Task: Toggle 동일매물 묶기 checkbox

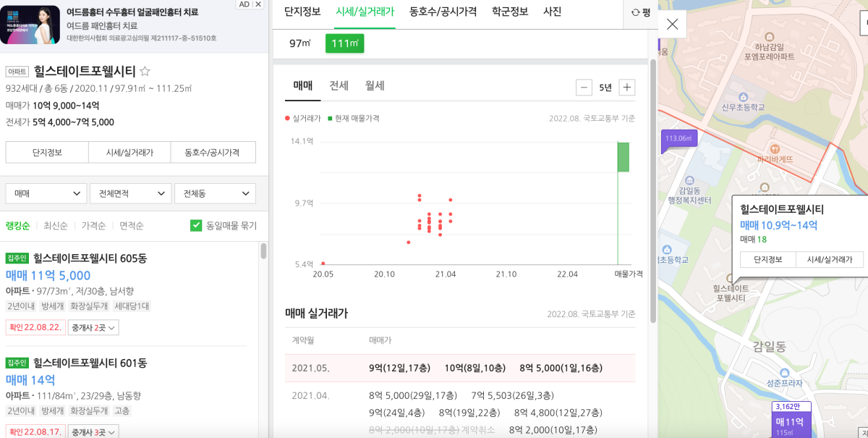Action: [x=196, y=225]
